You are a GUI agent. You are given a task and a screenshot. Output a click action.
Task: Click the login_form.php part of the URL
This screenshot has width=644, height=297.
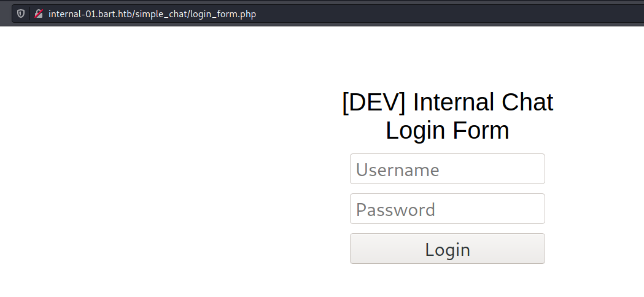click(x=223, y=14)
